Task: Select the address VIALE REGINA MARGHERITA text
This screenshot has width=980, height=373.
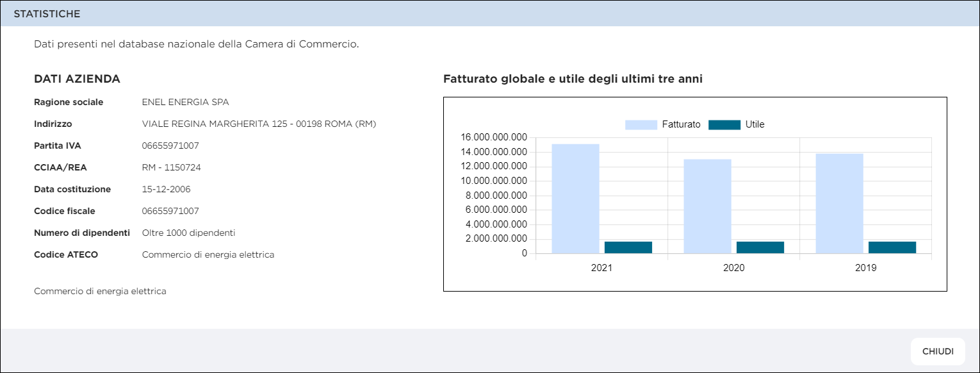Action: coord(259,124)
